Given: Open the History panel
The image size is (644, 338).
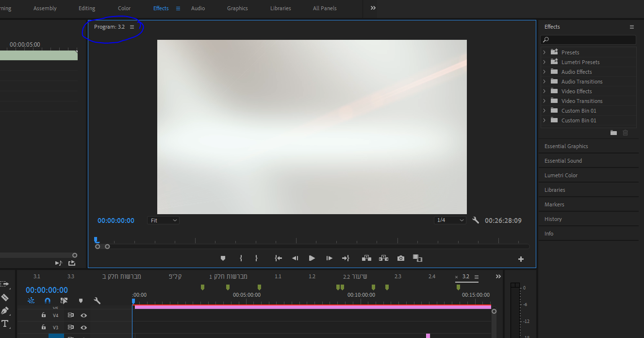Looking at the screenshot, I should click(x=553, y=219).
